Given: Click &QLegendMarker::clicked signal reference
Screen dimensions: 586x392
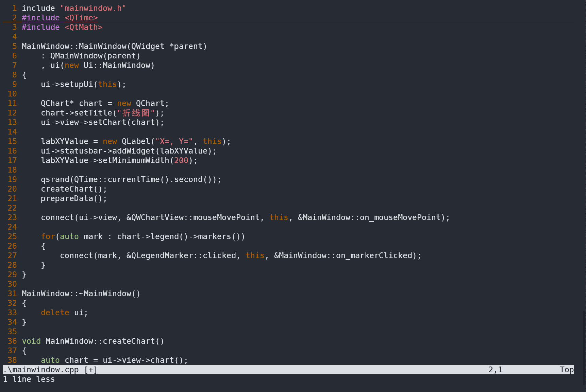Looking at the screenshot, I should [181, 255].
